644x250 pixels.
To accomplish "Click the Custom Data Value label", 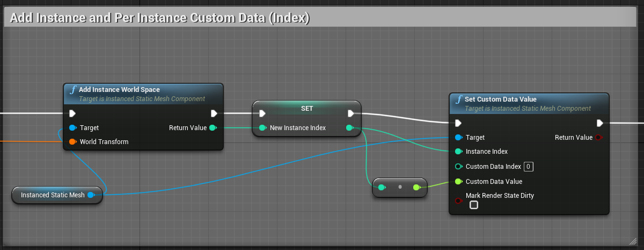I will (x=494, y=182).
